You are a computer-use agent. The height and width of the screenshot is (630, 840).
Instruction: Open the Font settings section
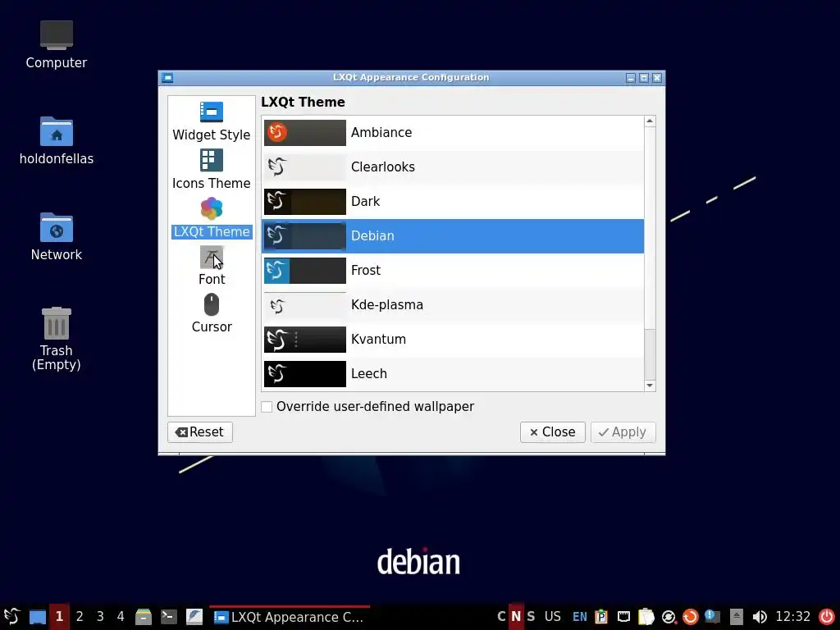click(211, 266)
